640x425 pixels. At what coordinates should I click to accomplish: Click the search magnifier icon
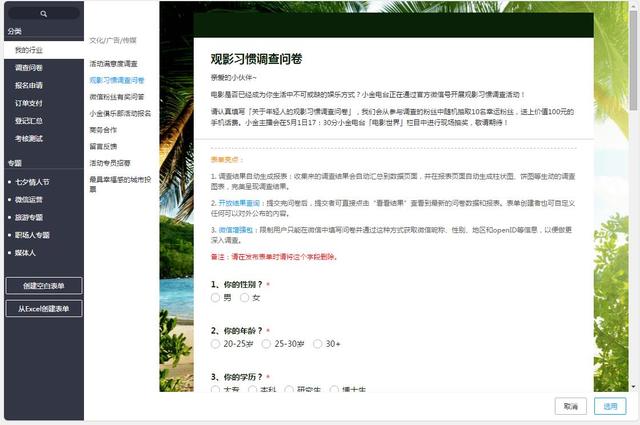pyautogui.click(x=44, y=14)
